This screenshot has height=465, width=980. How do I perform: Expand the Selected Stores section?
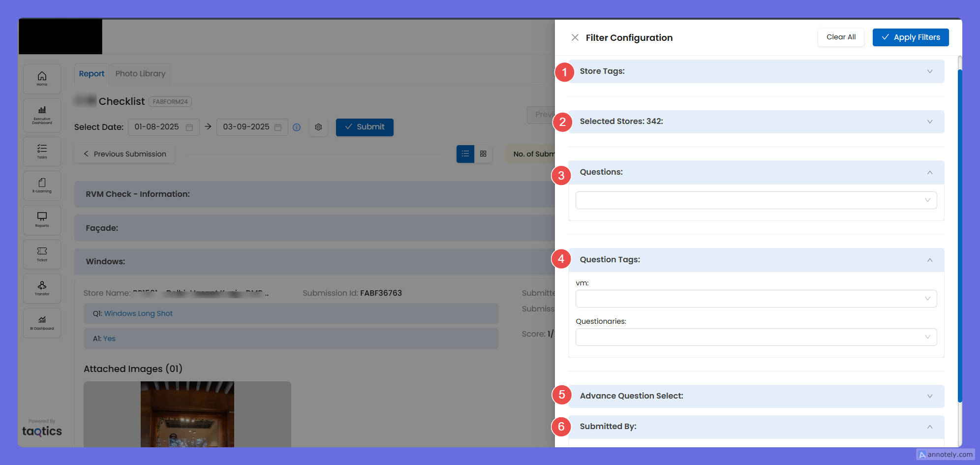756,122
